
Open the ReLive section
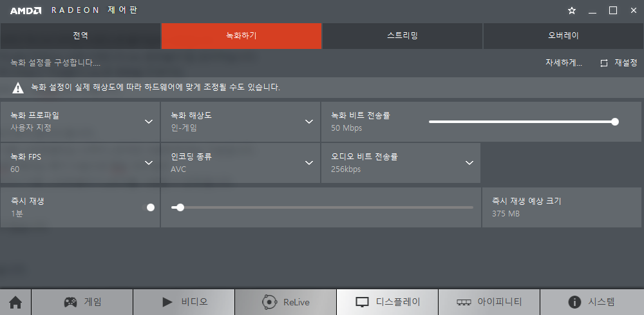click(x=286, y=301)
